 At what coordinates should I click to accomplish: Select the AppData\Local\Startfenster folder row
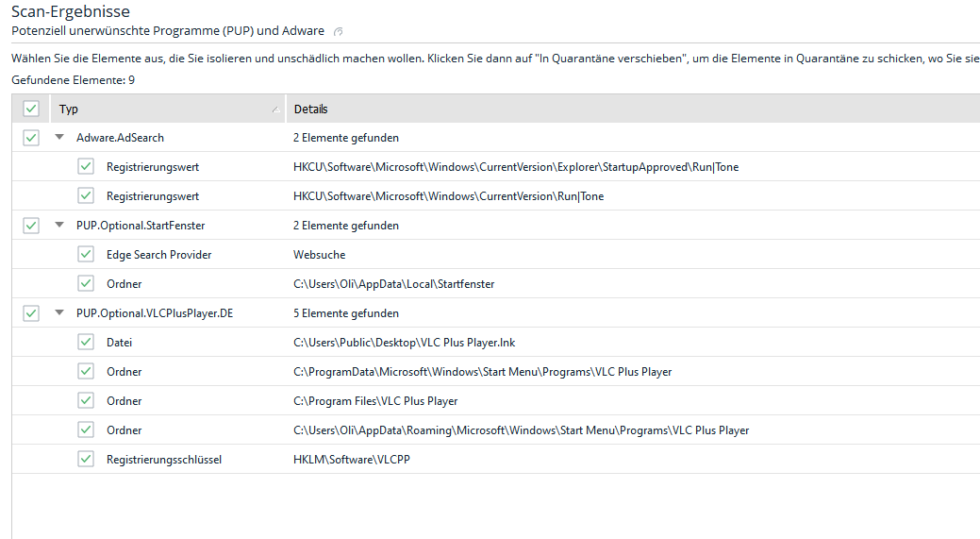pyautogui.click(x=393, y=284)
